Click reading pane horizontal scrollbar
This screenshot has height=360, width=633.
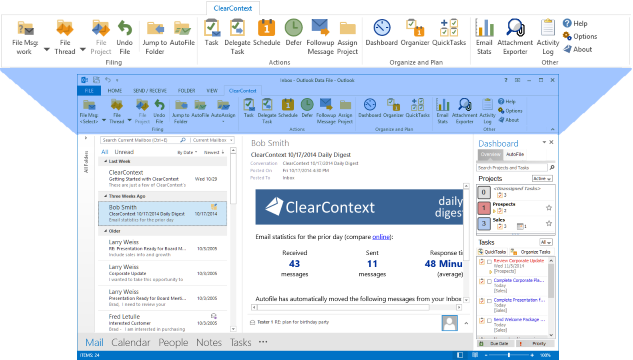[356, 308]
